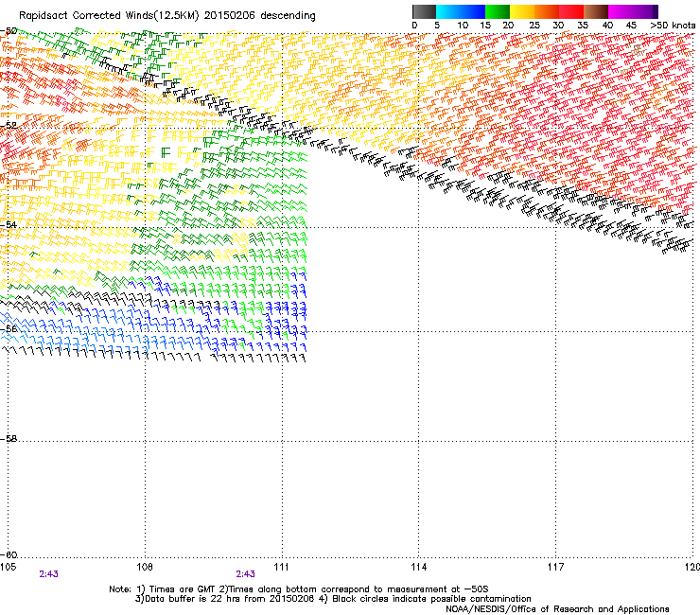
Task: Click the green 15-20 knots color band
Action: tap(498, 11)
